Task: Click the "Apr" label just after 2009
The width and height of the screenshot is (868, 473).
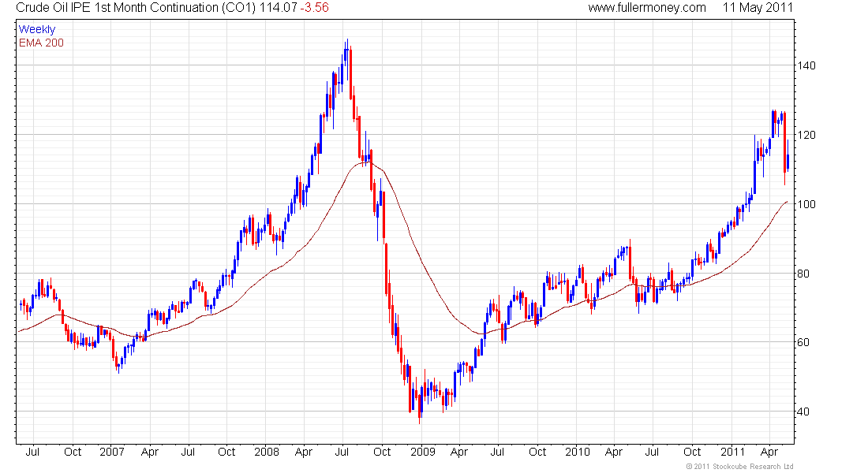Action: click(459, 452)
